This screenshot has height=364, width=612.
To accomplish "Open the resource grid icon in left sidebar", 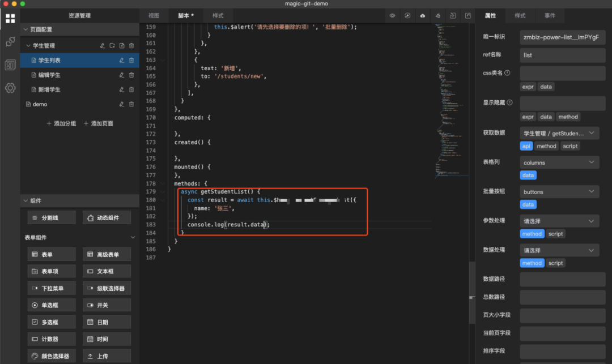I will [10, 18].
